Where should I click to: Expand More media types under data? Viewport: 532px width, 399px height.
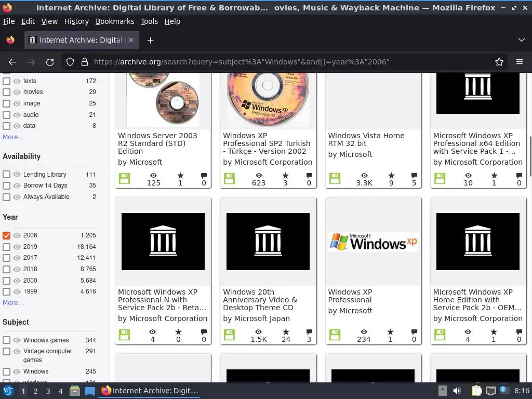(x=13, y=137)
